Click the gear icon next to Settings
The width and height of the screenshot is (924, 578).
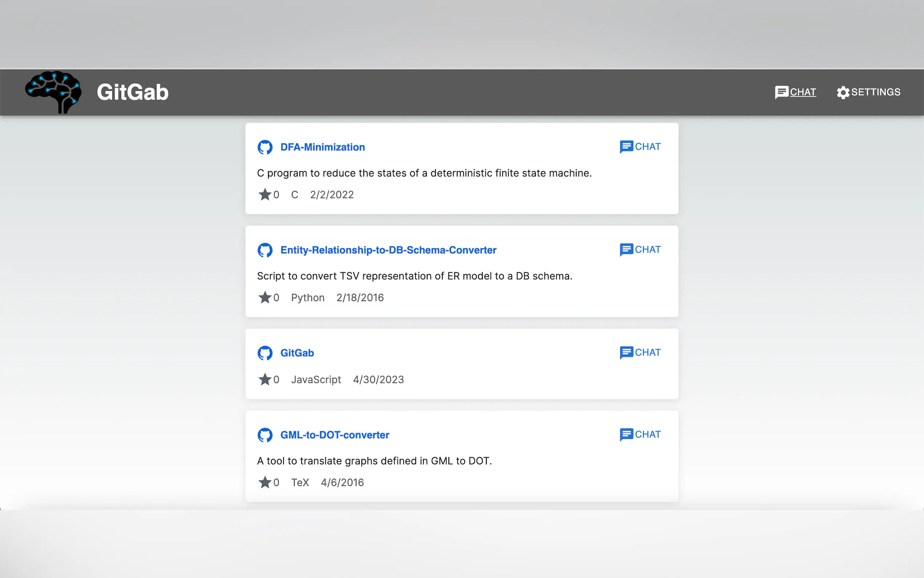coord(843,92)
